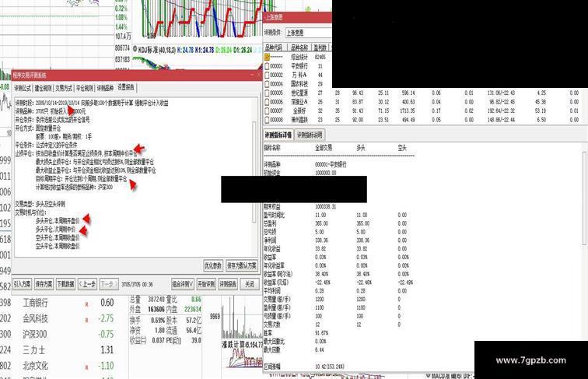The width and height of the screenshot is (588, 379).
Task: Open the 建仓规则 tab
Action: 43,88
